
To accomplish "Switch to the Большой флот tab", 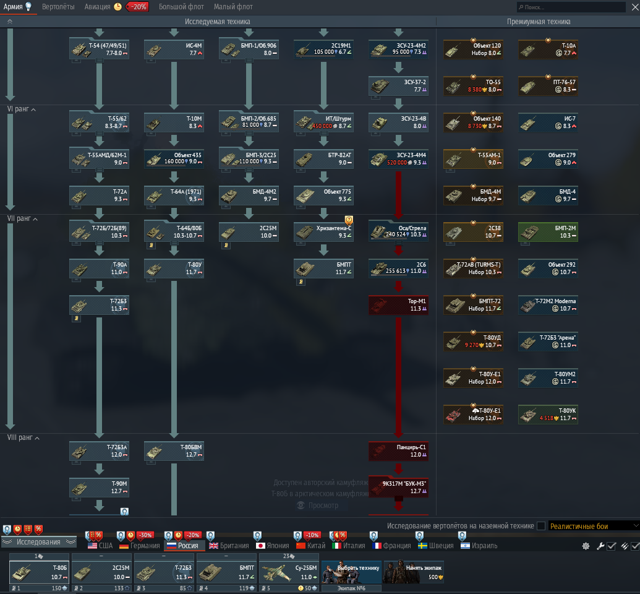I will click(181, 7).
